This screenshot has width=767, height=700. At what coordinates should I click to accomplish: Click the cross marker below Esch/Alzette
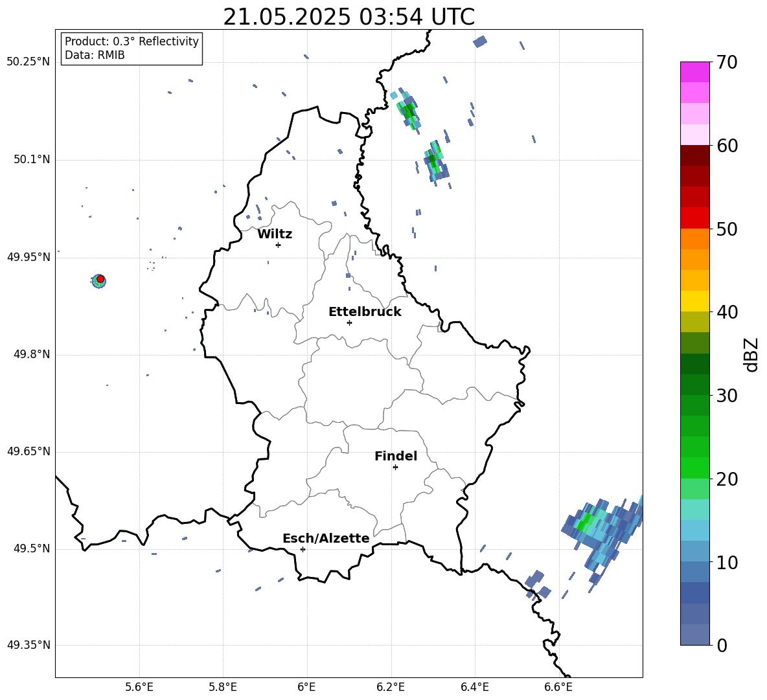click(303, 549)
